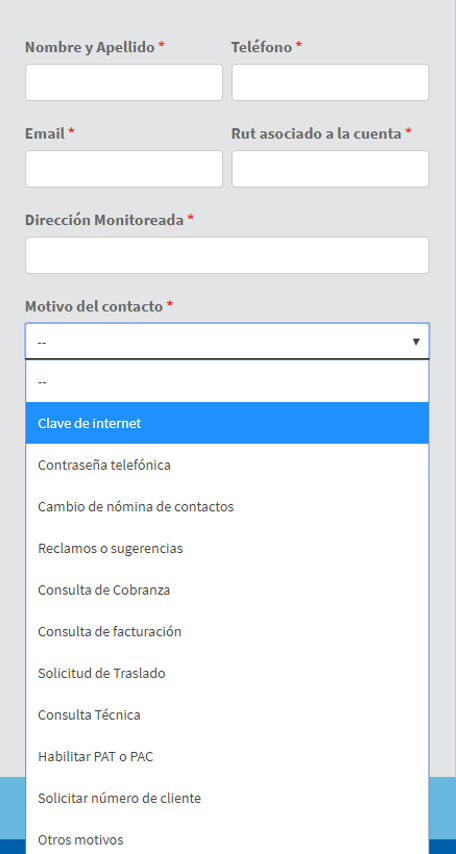Pick "Cambio de nómina de contactos"
This screenshot has height=854, width=456.
[227, 507]
